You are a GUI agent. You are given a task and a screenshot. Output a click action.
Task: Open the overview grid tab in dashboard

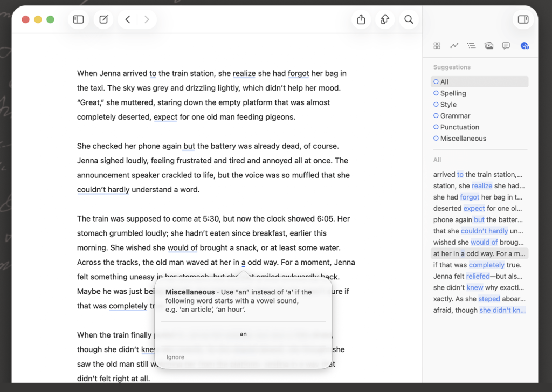437,46
